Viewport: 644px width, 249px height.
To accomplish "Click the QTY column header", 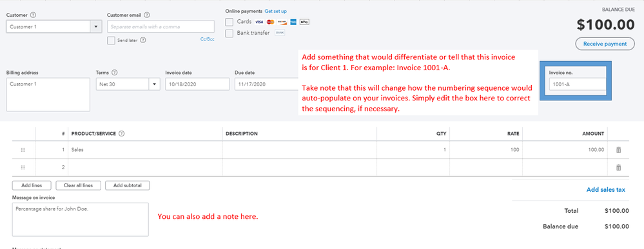I will [442, 134].
